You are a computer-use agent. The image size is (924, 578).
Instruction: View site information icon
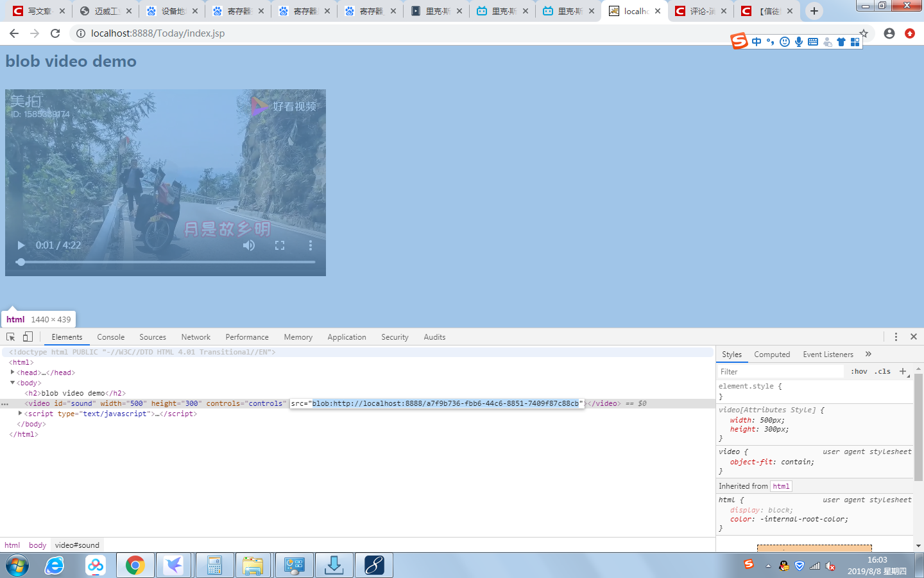click(x=81, y=33)
